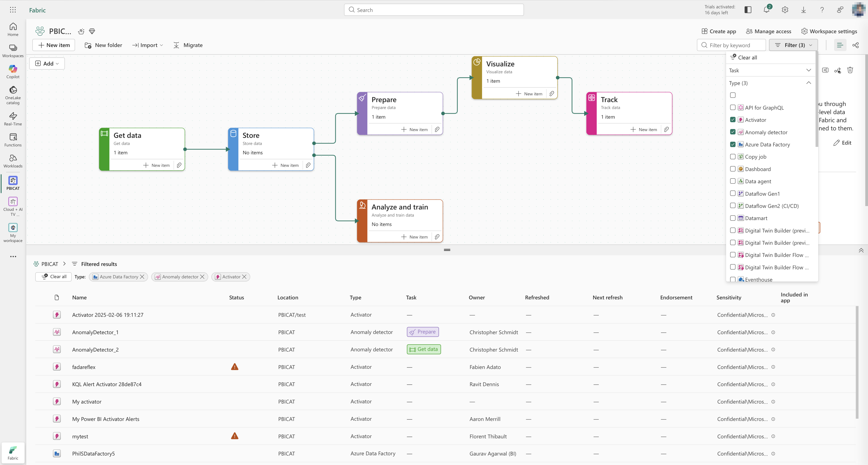Check the API for GraphQL filter
The image size is (868, 465).
(x=733, y=107)
